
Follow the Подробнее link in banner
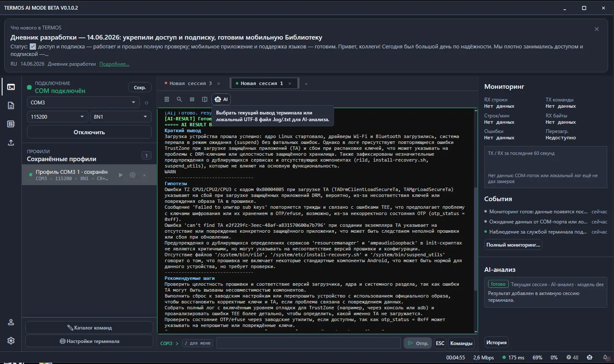coord(115,64)
